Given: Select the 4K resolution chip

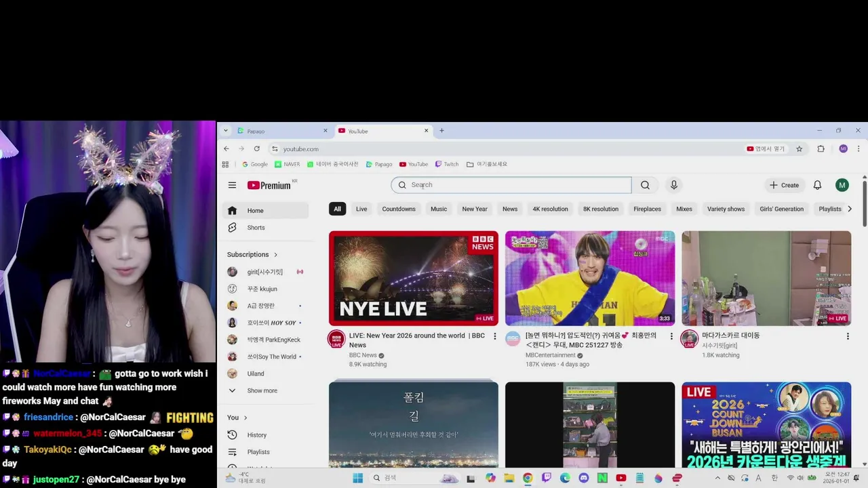Looking at the screenshot, I should pyautogui.click(x=550, y=209).
